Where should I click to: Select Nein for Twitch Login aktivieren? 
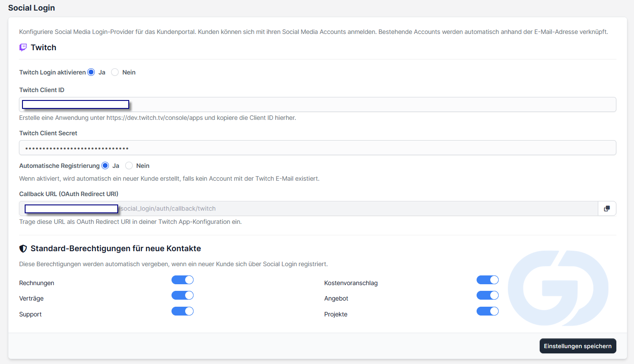click(115, 72)
